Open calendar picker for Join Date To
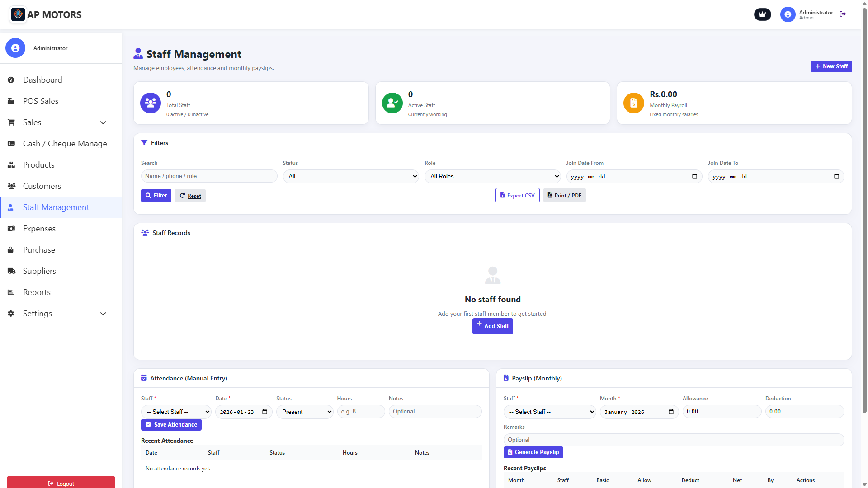Viewport: 868px width, 488px height. click(836, 176)
